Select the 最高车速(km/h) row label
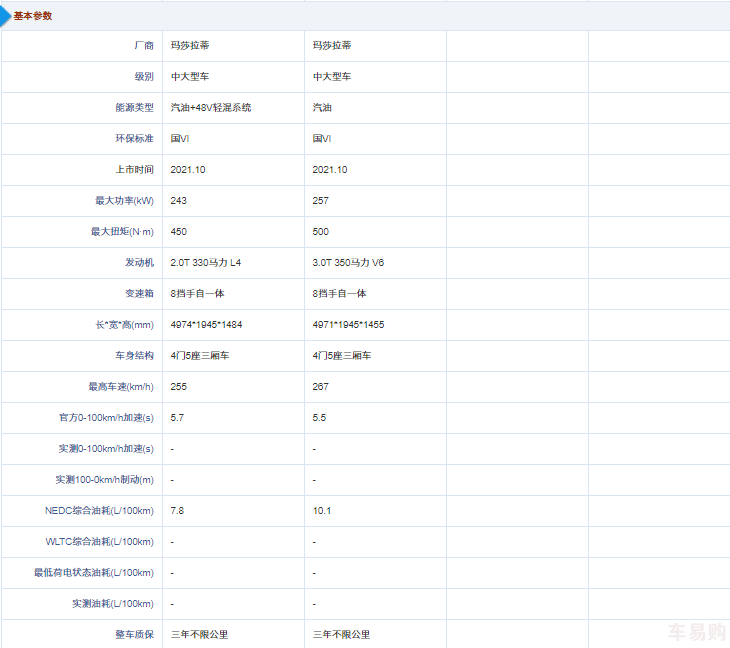 (x=121, y=386)
